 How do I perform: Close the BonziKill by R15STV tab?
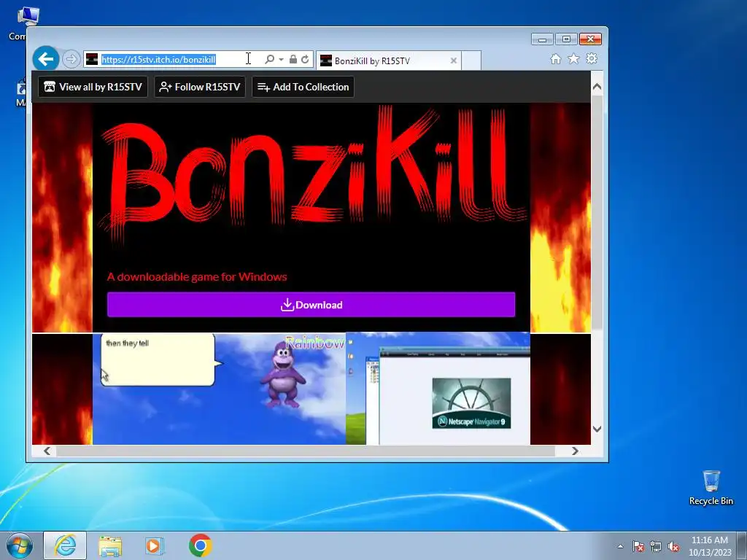454,61
